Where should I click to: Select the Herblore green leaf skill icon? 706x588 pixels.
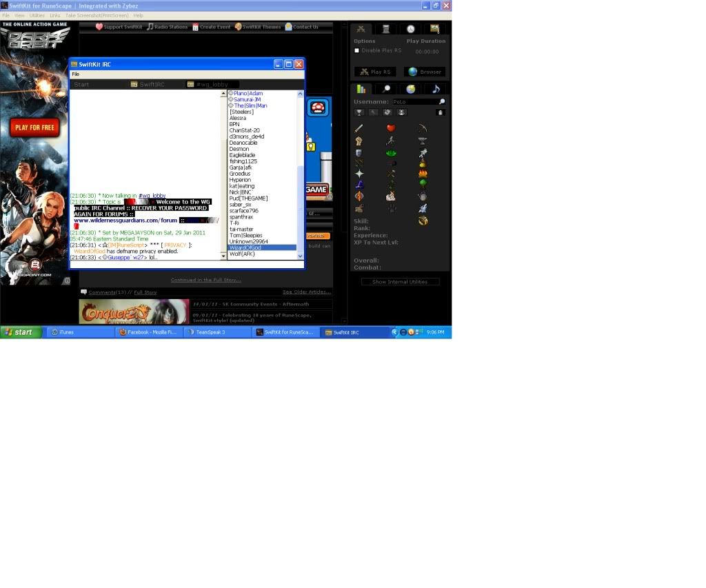pos(391,153)
